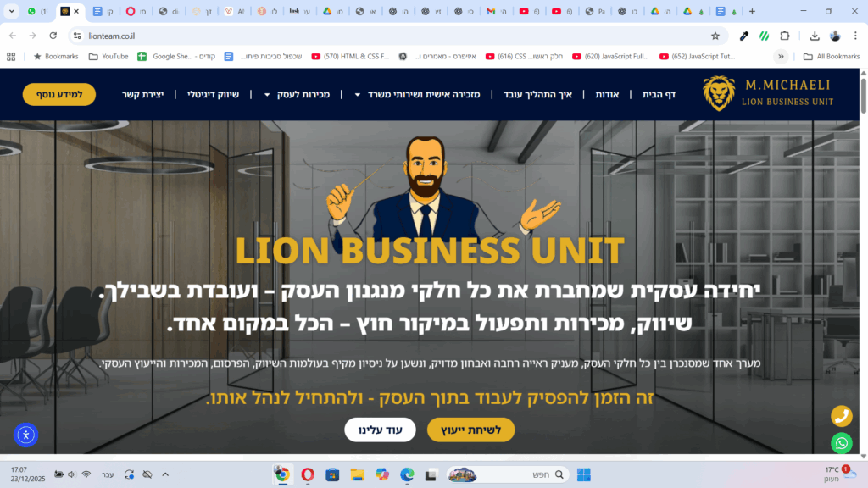Click the floating yellow phone call icon

(842, 416)
